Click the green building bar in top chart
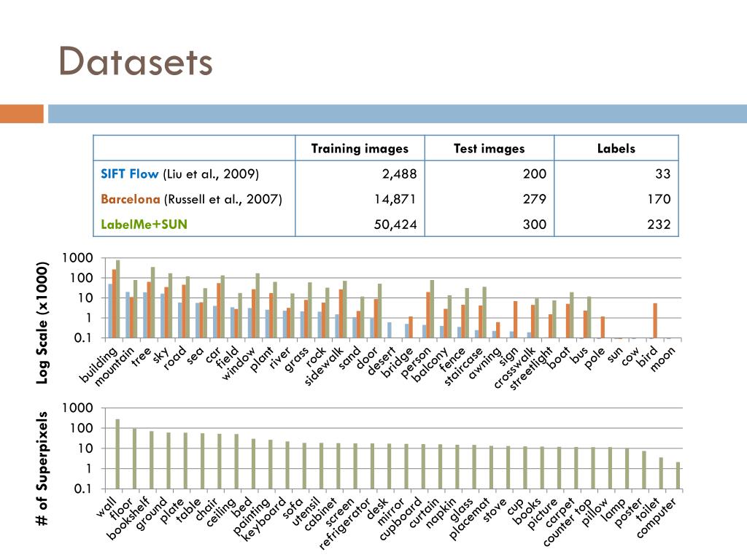 [117, 299]
